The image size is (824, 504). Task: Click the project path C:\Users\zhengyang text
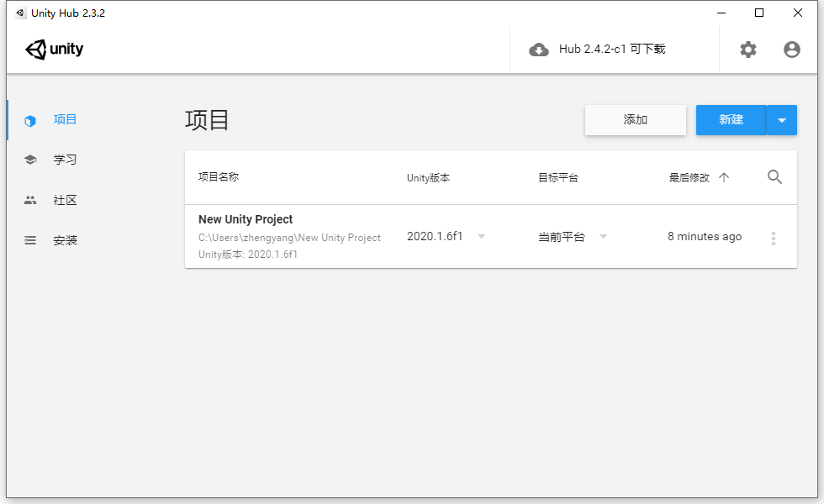point(289,238)
